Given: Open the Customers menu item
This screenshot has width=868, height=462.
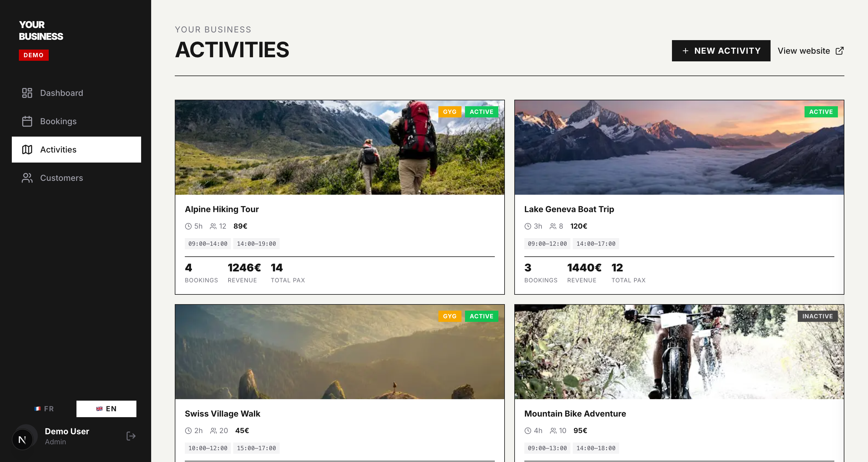Looking at the screenshot, I should click(x=61, y=178).
